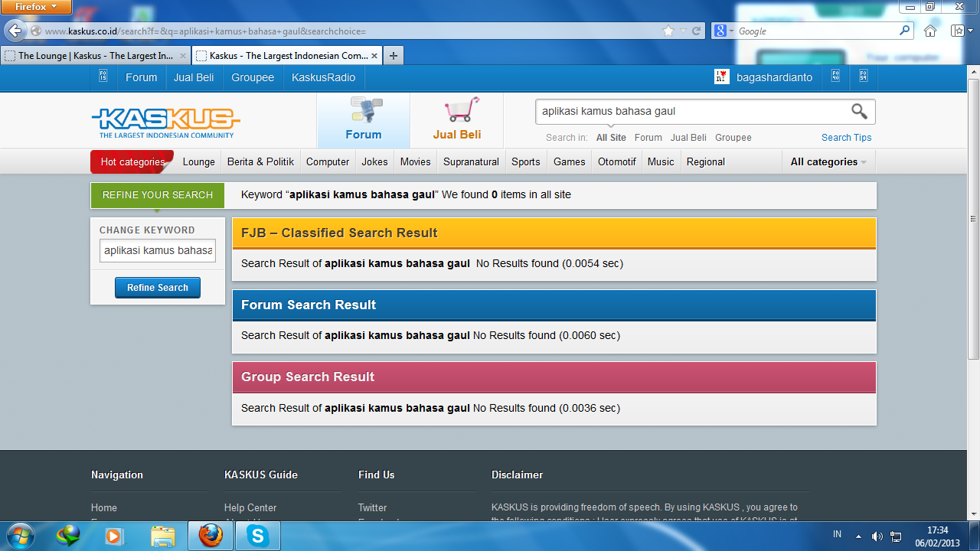Set 'Search in' to Forum
The width and height of the screenshot is (980, 551).
coord(648,138)
